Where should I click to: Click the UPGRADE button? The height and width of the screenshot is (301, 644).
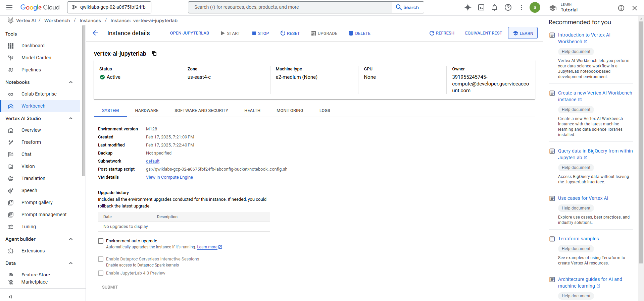tap(324, 33)
